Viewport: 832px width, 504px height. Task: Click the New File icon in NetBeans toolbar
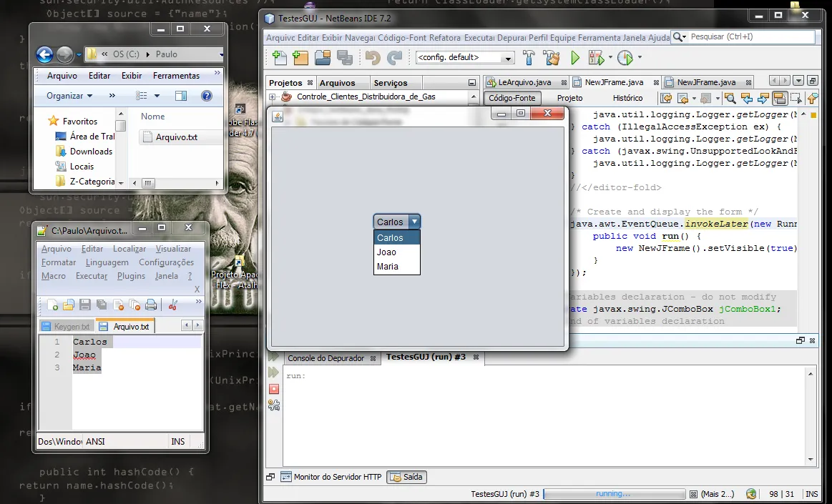click(x=280, y=58)
